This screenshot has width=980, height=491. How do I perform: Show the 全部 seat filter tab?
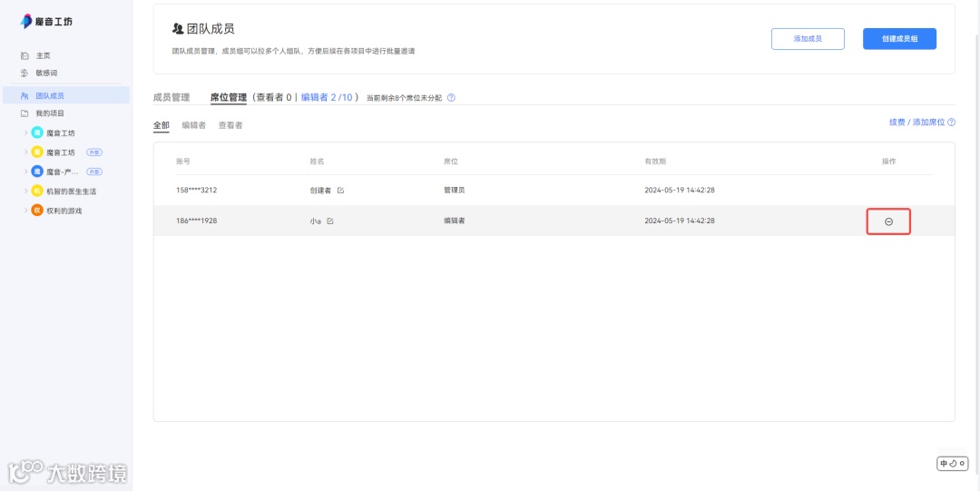[x=162, y=125]
